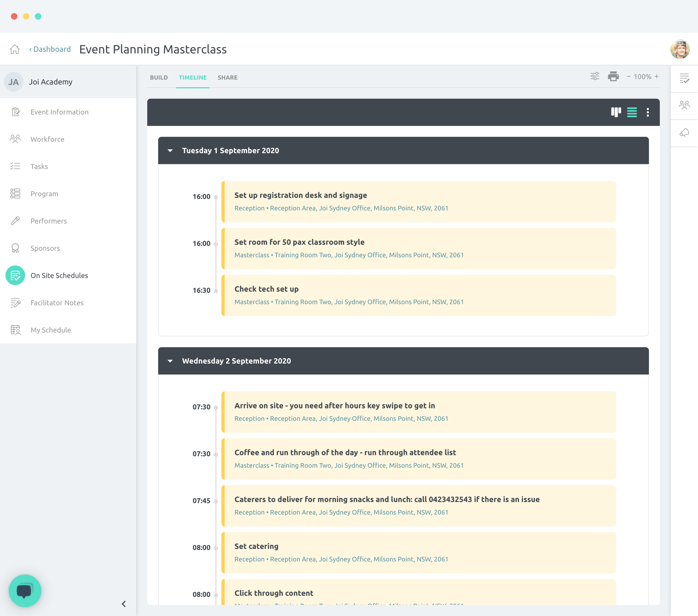Viewport: 698px width, 616px height.
Task: Open the Joi Academy organization selector
Action: point(50,82)
